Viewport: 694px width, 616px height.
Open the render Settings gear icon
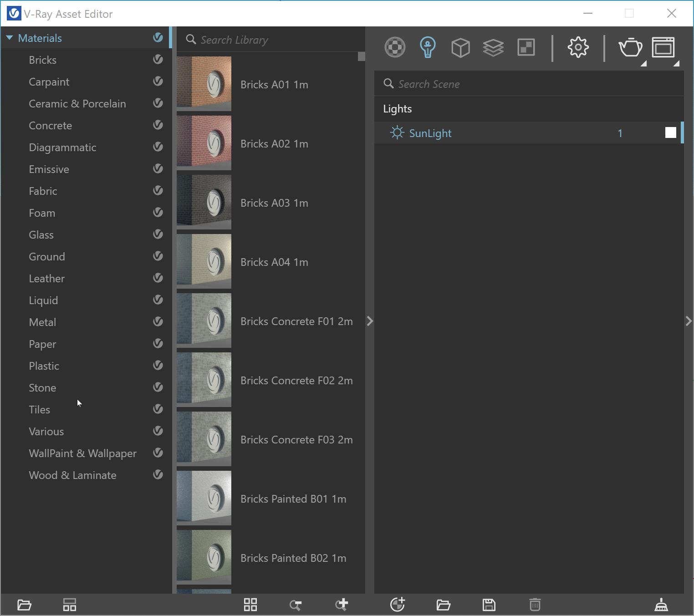point(578,47)
